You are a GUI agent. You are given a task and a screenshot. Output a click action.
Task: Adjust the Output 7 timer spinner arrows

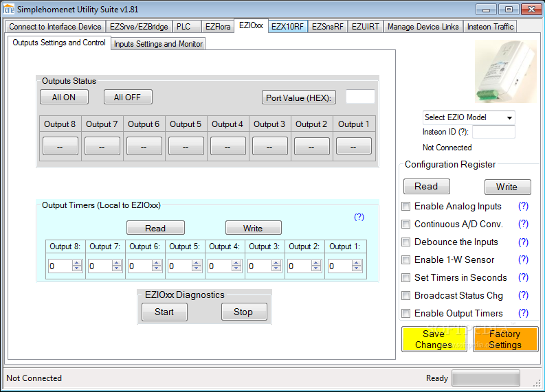[x=117, y=266]
